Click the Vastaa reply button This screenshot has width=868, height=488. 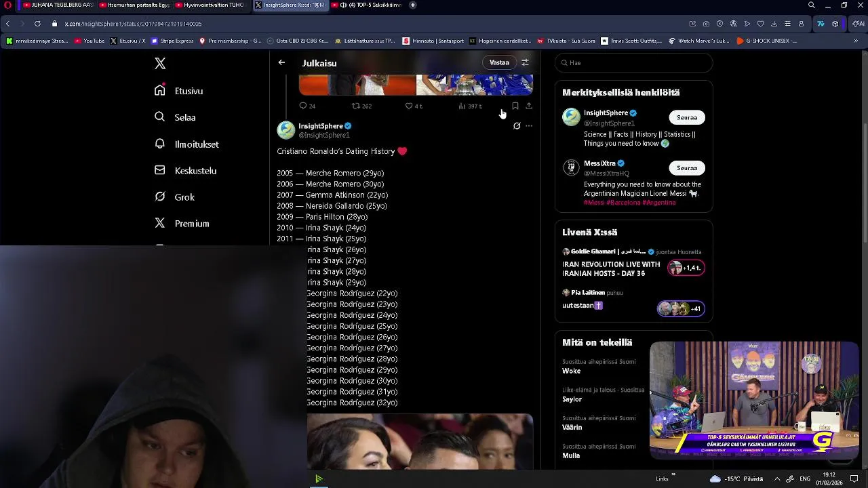[499, 62]
